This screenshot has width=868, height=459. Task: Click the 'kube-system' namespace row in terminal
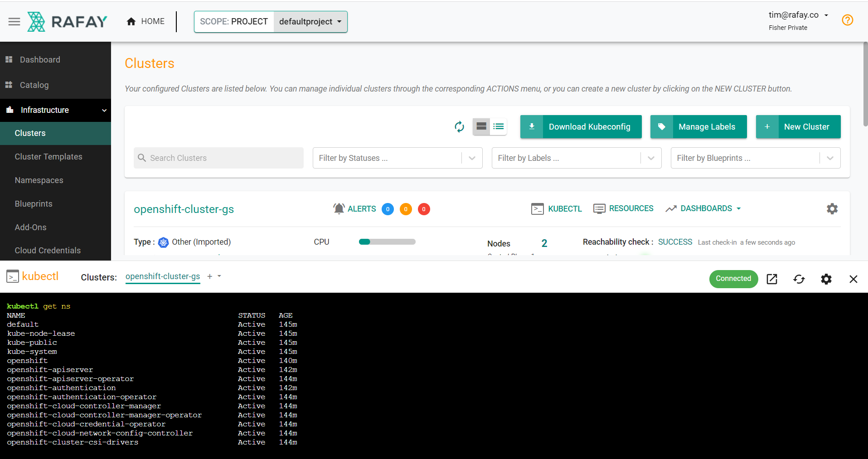pyautogui.click(x=152, y=352)
